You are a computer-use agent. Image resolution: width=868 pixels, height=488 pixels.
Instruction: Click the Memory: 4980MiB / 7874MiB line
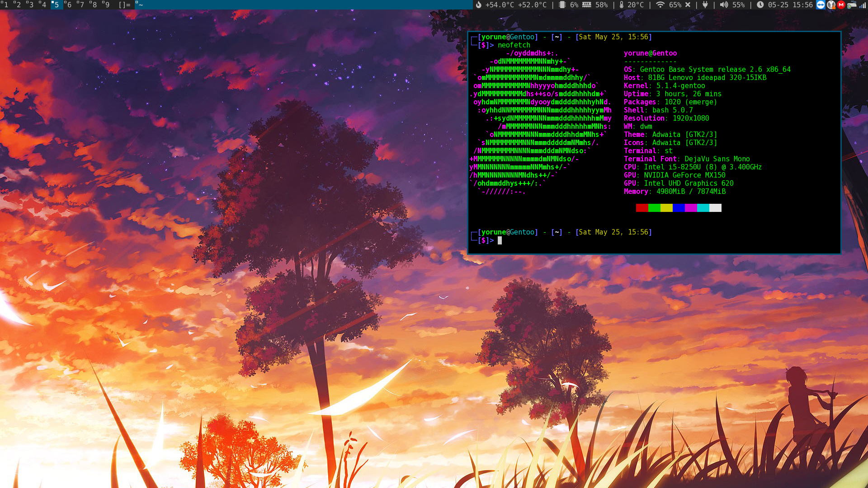675,192
